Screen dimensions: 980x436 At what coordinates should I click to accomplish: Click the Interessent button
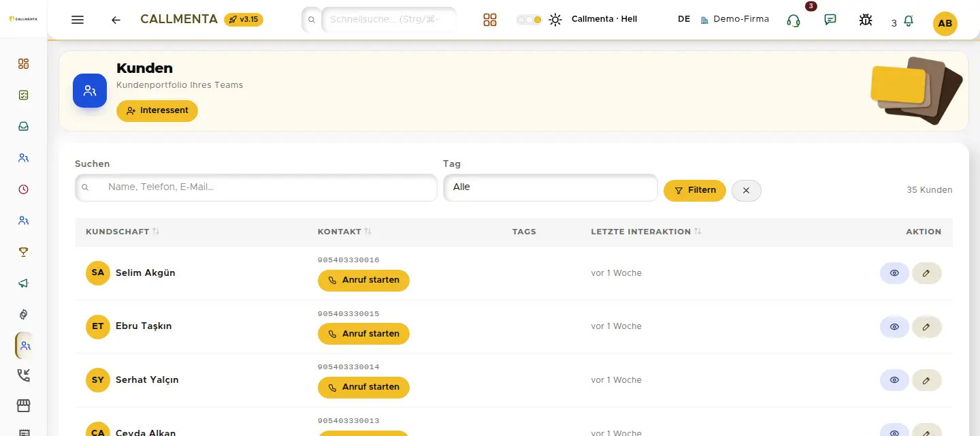tap(157, 111)
